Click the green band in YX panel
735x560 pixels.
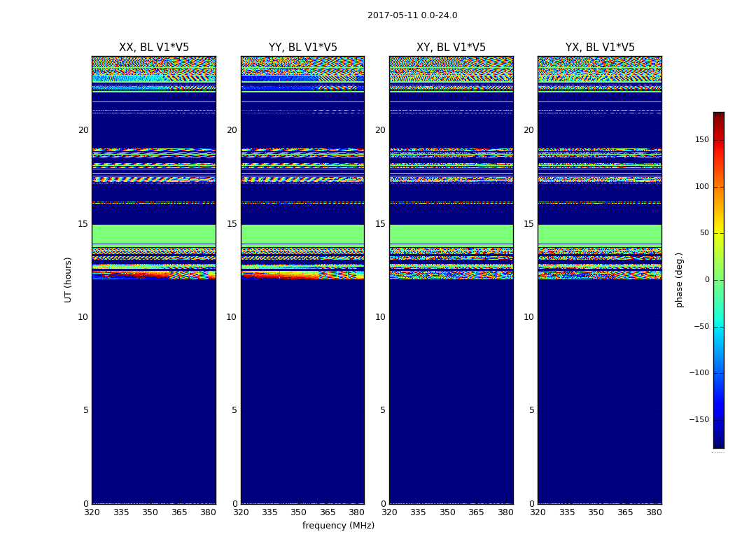point(600,234)
